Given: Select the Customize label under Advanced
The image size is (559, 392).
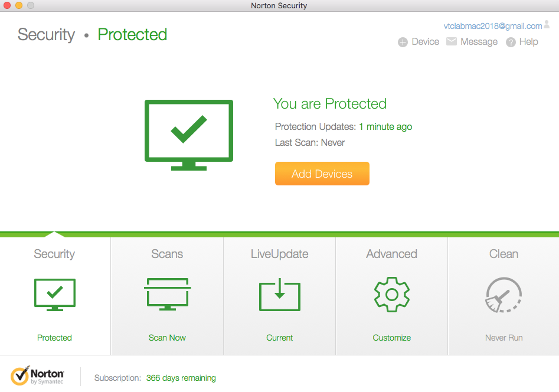Looking at the screenshot, I should (x=392, y=338).
